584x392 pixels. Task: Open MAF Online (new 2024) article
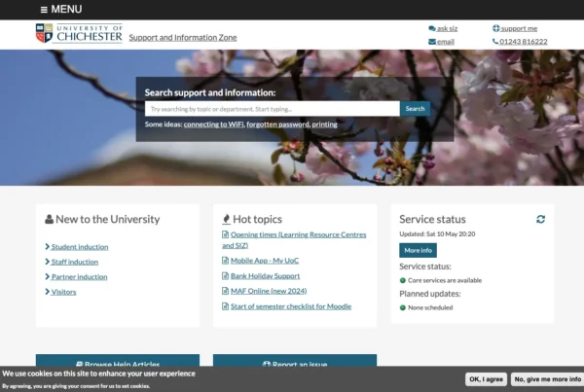pyautogui.click(x=269, y=291)
